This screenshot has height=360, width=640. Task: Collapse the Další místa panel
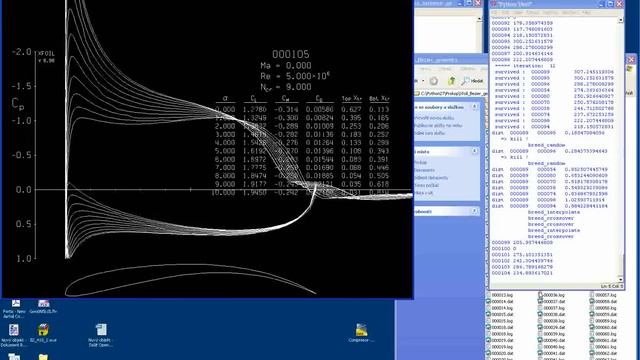[475, 151]
